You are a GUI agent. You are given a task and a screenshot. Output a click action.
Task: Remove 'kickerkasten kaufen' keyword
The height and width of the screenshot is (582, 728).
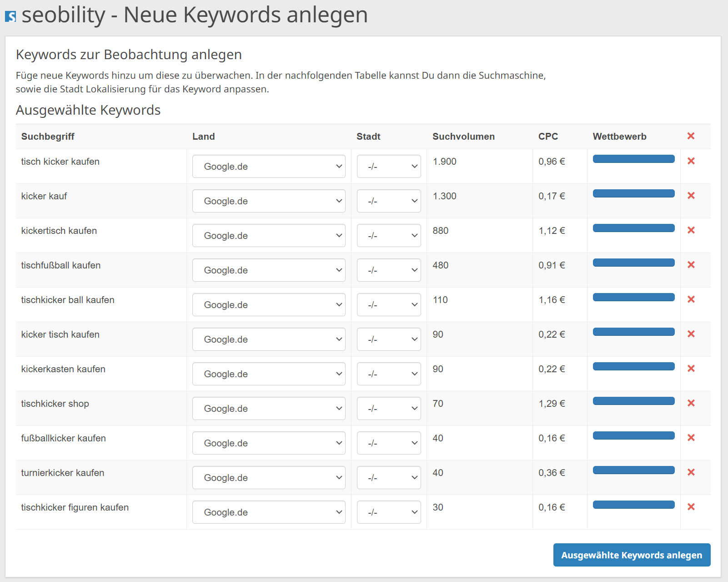coord(691,369)
